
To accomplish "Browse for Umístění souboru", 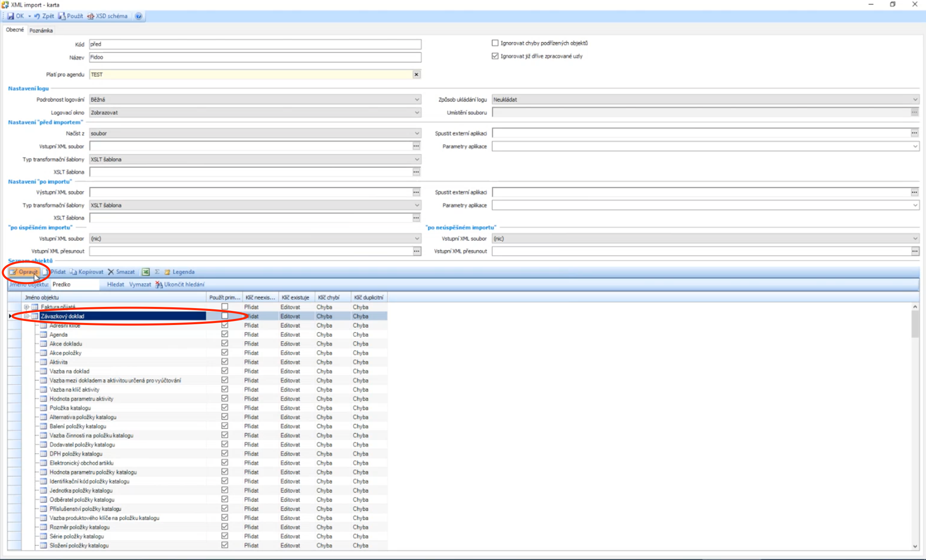I will [x=914, y=112].
